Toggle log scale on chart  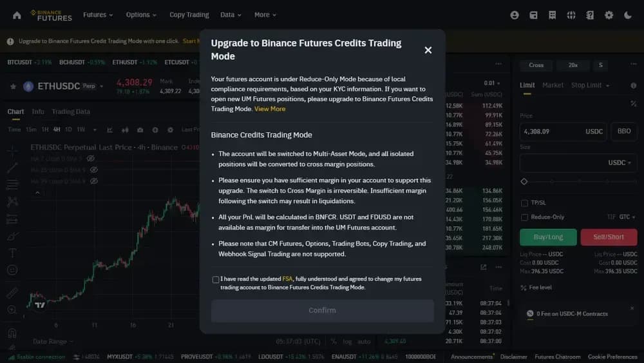point(348,341)
